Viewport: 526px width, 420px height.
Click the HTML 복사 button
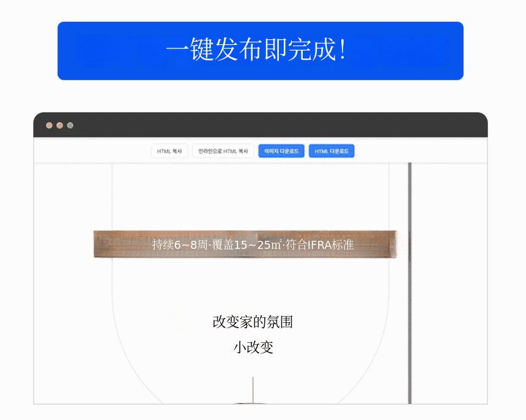click(169, 151)
